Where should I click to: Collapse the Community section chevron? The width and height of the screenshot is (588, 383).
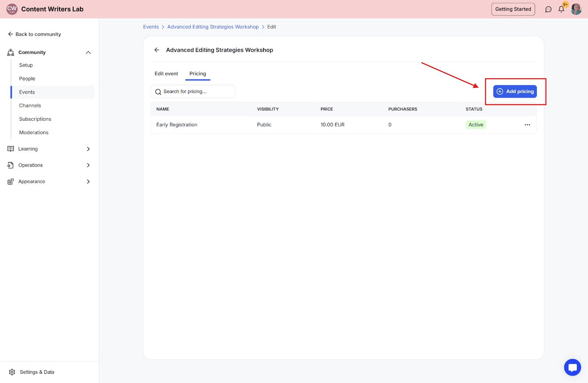(x=88, y=53)
